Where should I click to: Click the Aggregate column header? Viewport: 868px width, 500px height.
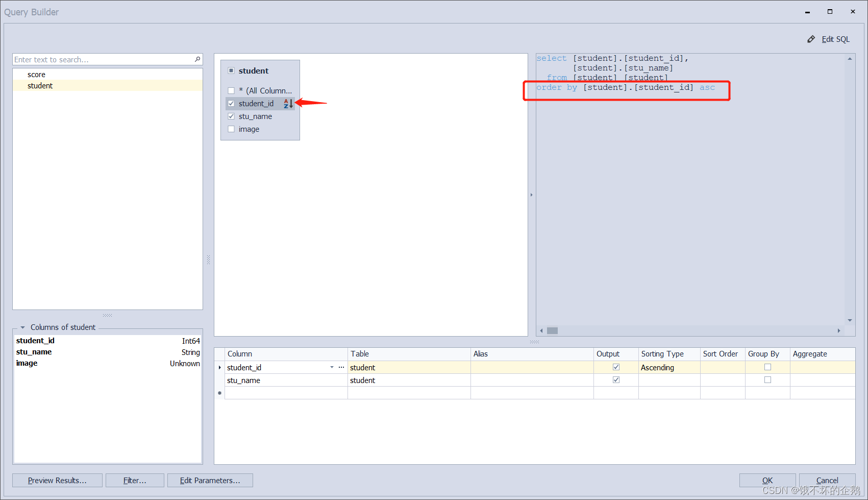click(x=823, y=354)
